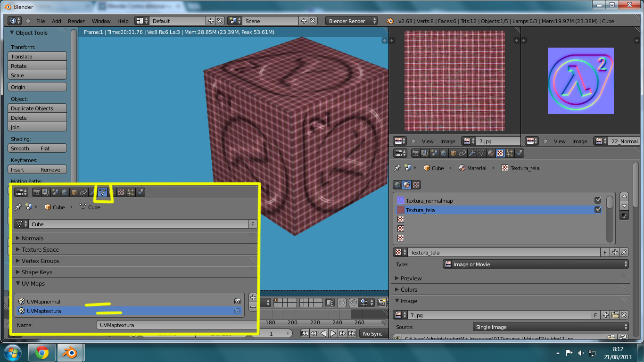This screenshot has height=362, width=644.
Task: Open Scene tab in left properties header
Action: coord(55,192)
